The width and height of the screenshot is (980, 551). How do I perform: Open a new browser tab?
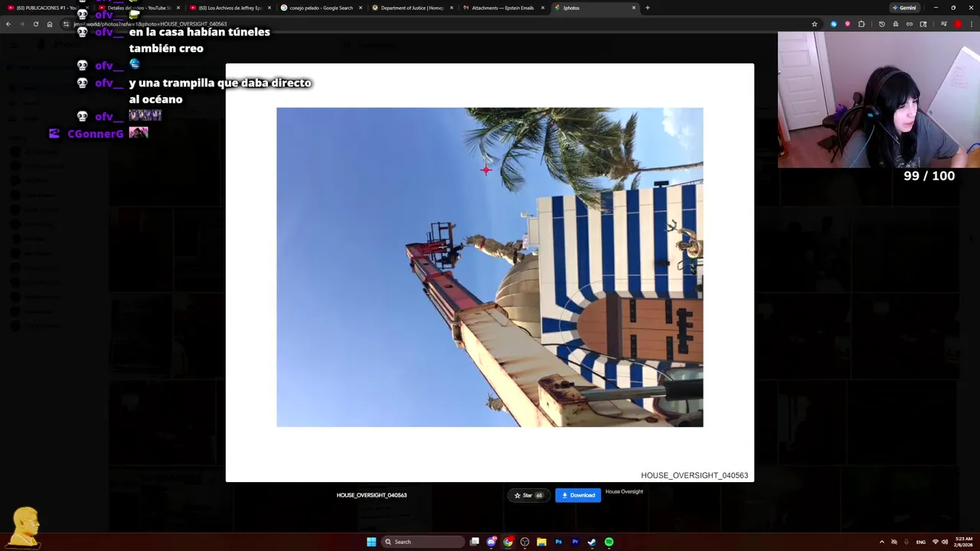point(648,8)
